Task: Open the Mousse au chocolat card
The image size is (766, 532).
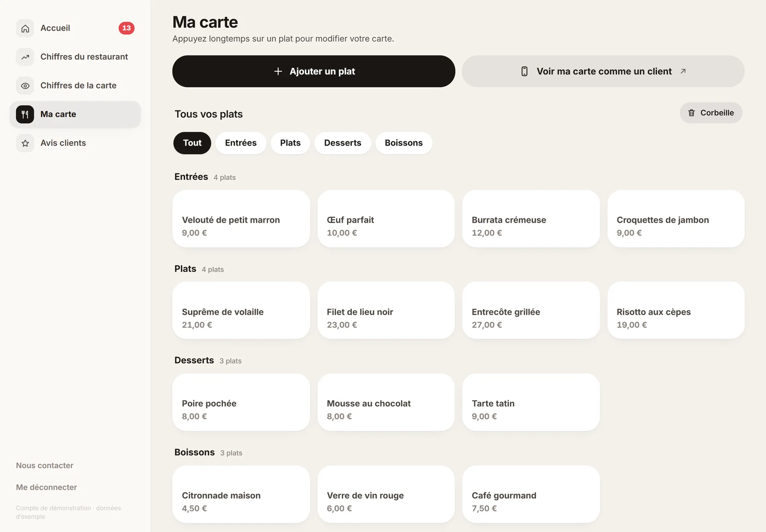Action: [x=386, y=402]
